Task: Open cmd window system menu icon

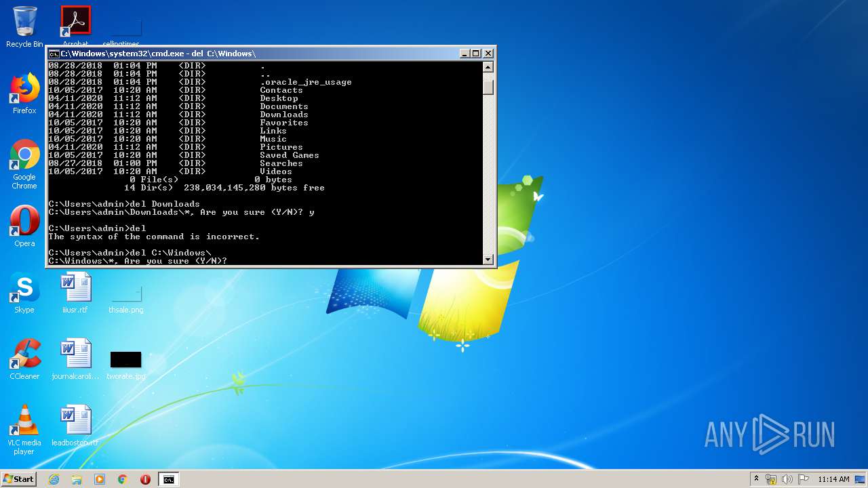Action: [x=54, y=54]
